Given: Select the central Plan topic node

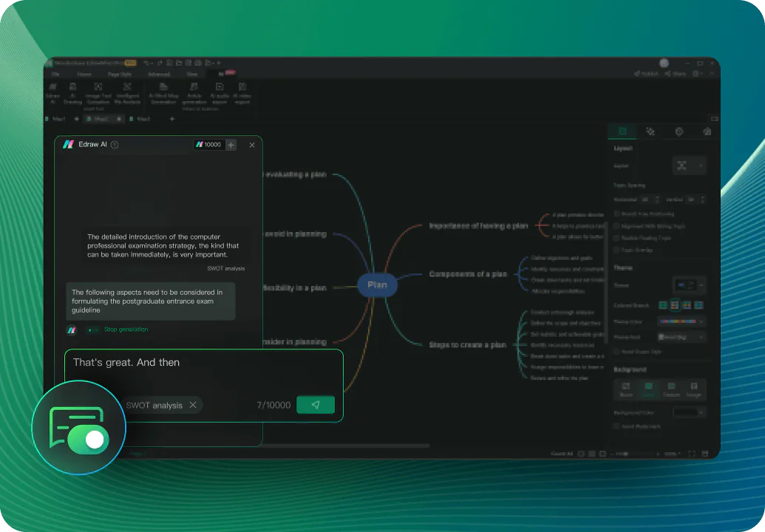Looking at the screenshot, I should click(x=377, y=285).
